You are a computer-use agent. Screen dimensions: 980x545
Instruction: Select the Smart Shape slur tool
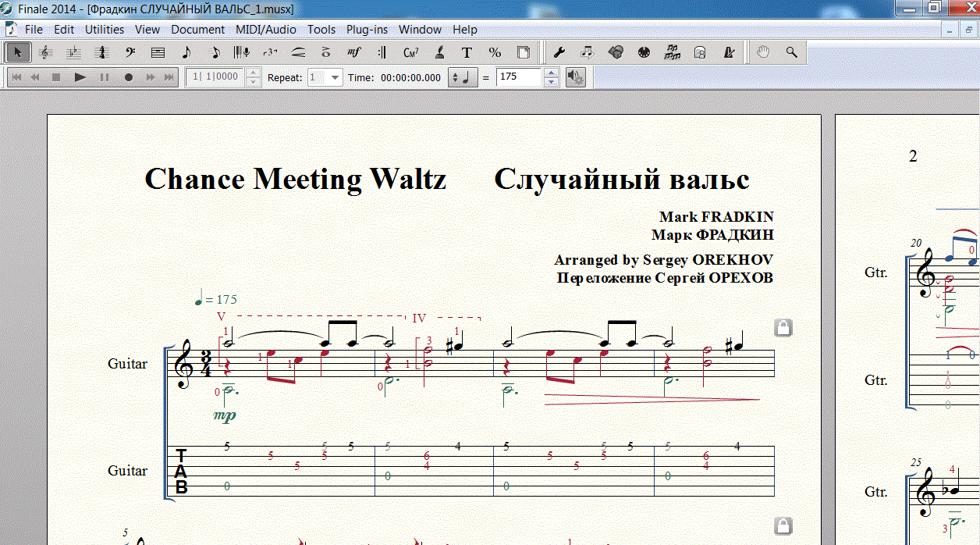[298, 52]
